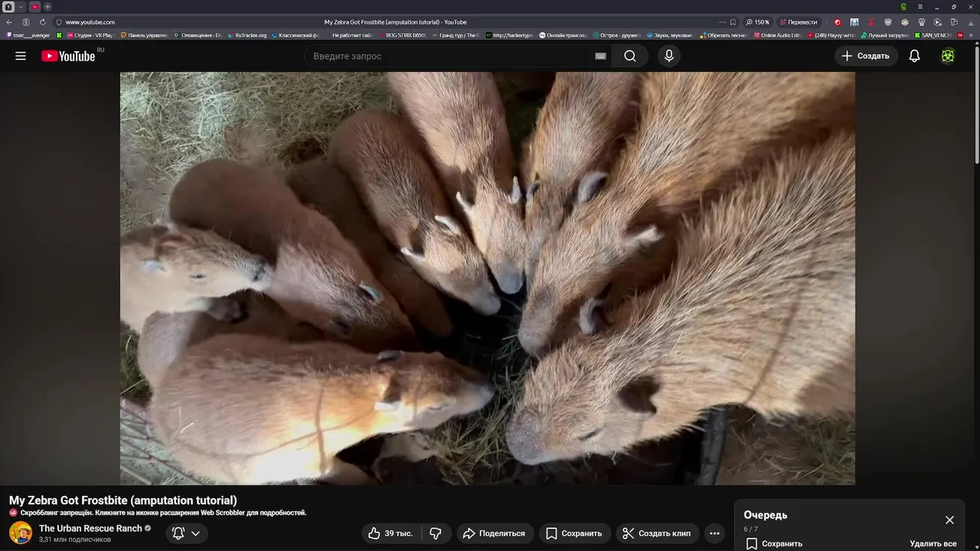Expand the browser tab group dropdown arrow
Image resolution: width=980 pixels, height=551 pixels.
point(21,7)
